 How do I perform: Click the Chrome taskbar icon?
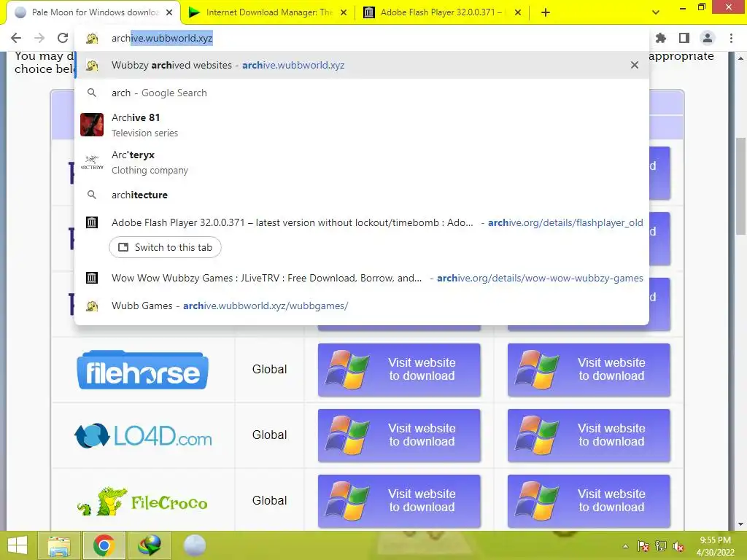coord(104,545)
